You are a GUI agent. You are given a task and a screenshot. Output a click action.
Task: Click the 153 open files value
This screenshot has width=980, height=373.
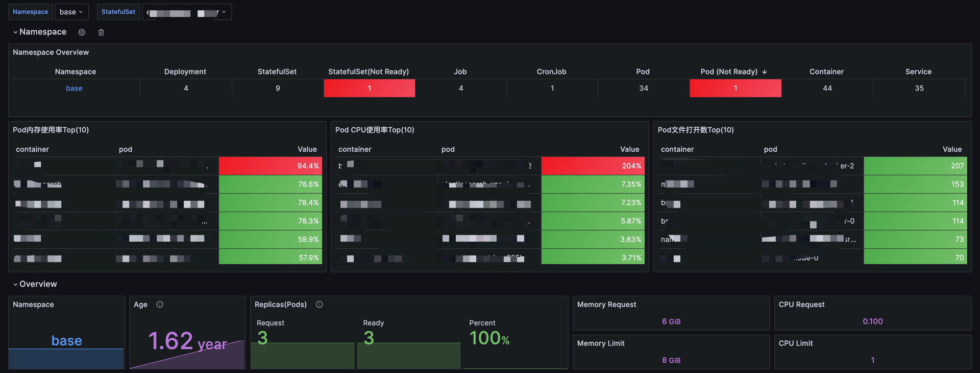click(x=958, y=184)
